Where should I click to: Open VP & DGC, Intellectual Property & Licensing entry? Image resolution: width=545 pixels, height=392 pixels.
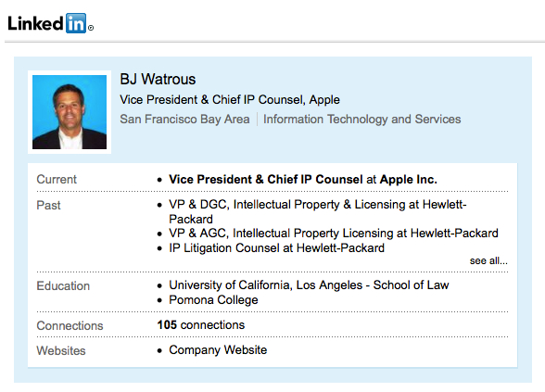pos(318,211)
